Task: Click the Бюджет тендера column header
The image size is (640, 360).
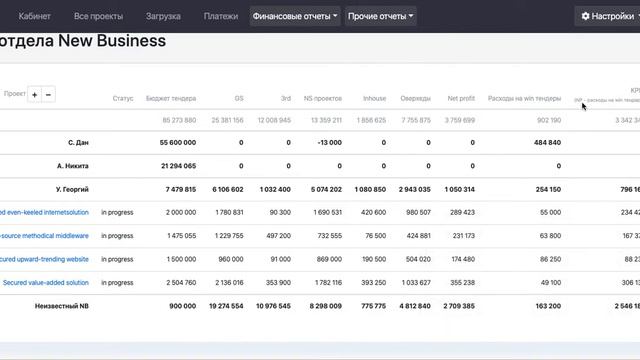Action: (171, 98)
